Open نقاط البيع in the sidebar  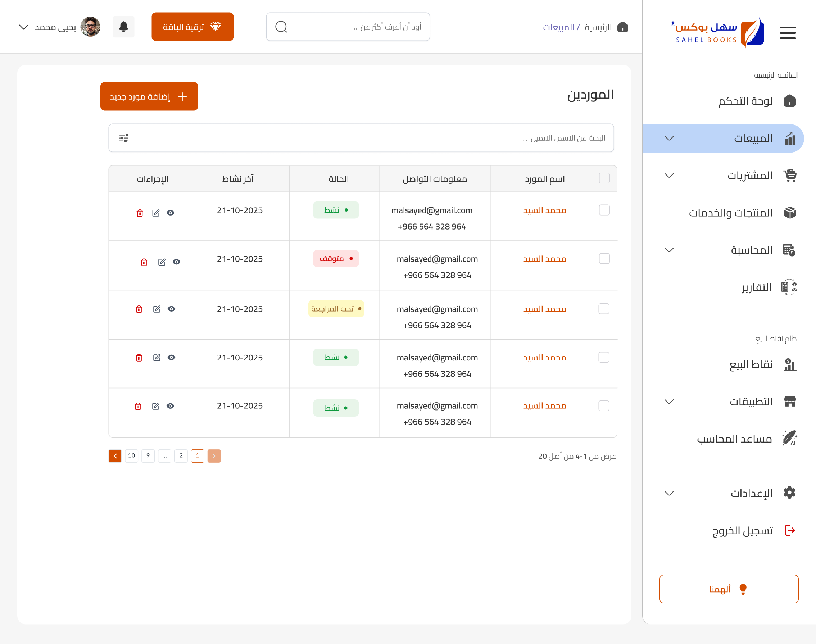[751, 364]
